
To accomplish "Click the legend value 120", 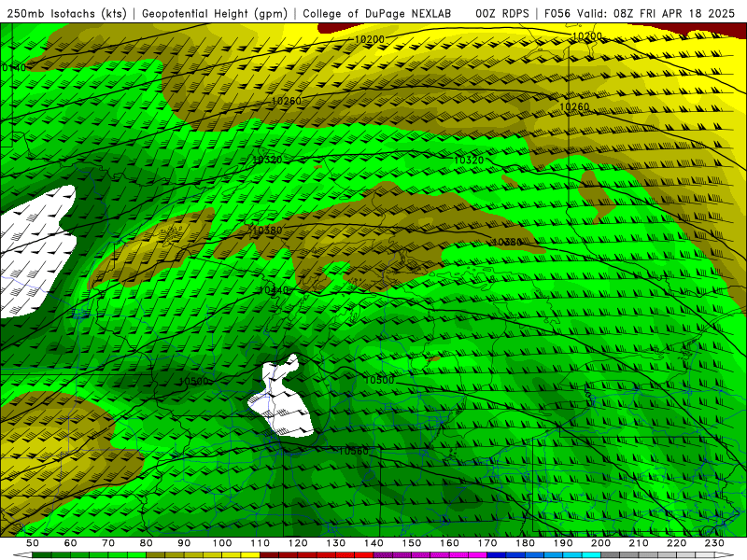I will [x=298, y=543].
